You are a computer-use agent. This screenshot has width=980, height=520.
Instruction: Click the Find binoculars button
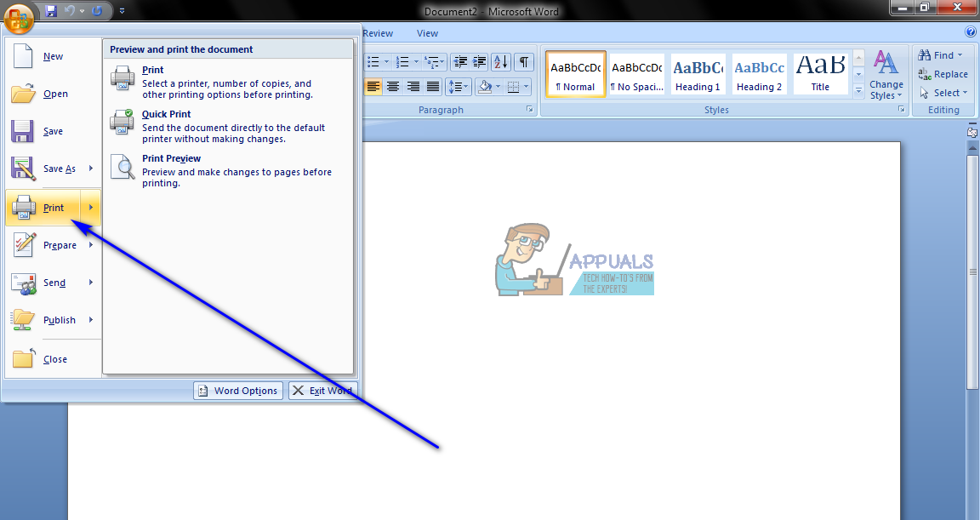940,55
